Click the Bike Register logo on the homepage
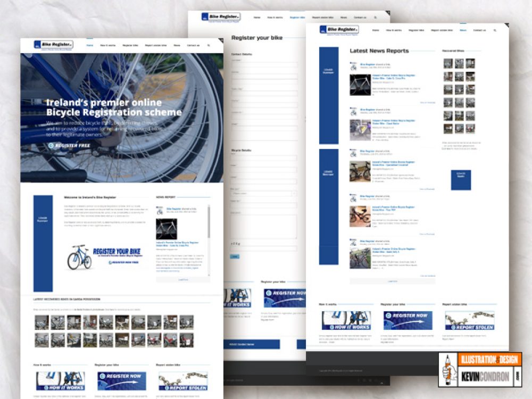 coord(53,45)
